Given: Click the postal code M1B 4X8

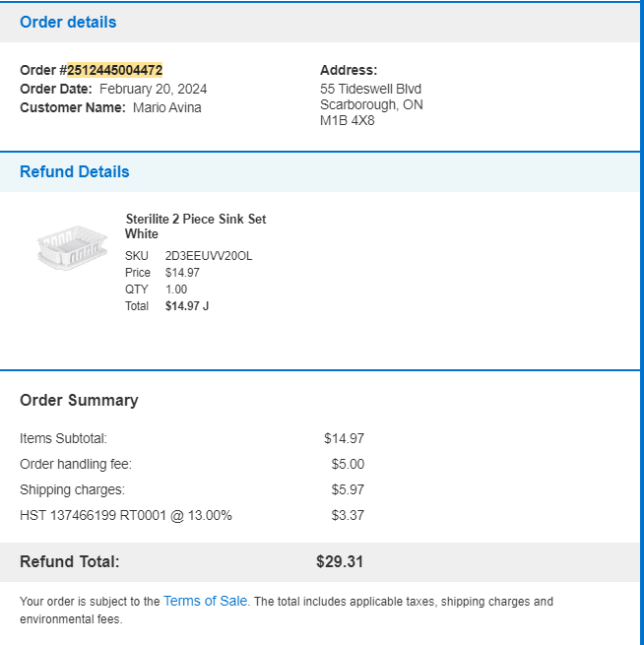Looking at the screenshot, I should (x=347, y=120).
